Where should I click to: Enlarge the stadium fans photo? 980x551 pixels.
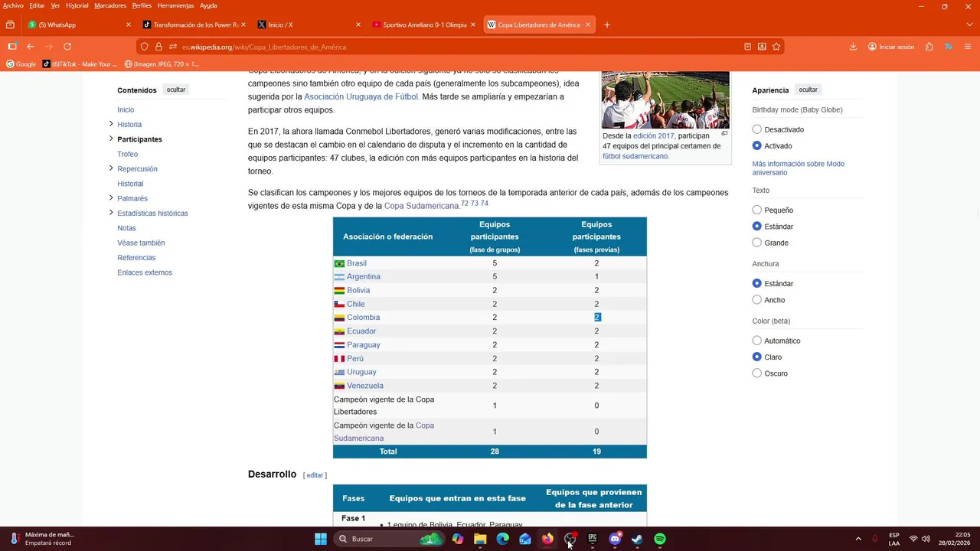click(x=665, y=99)
